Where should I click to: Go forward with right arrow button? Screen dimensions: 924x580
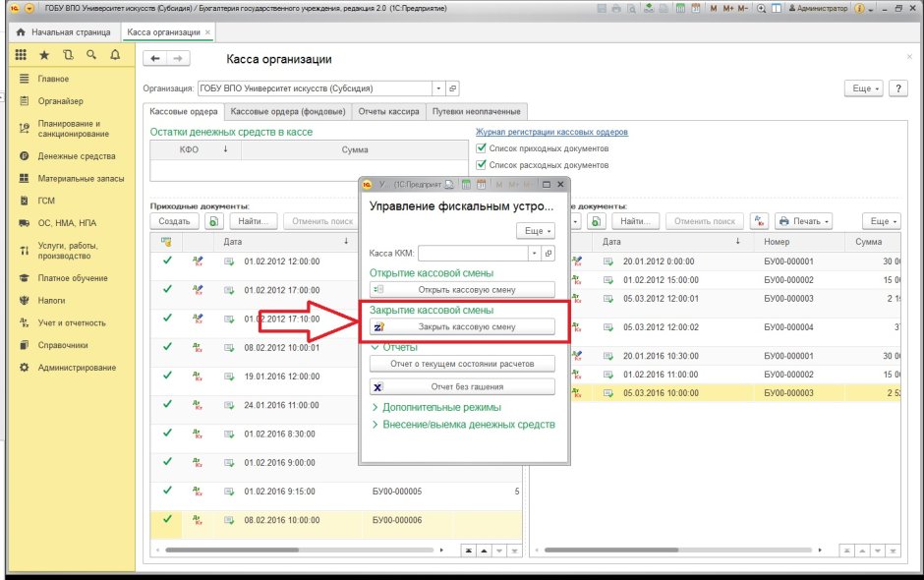tap(177, 58)
